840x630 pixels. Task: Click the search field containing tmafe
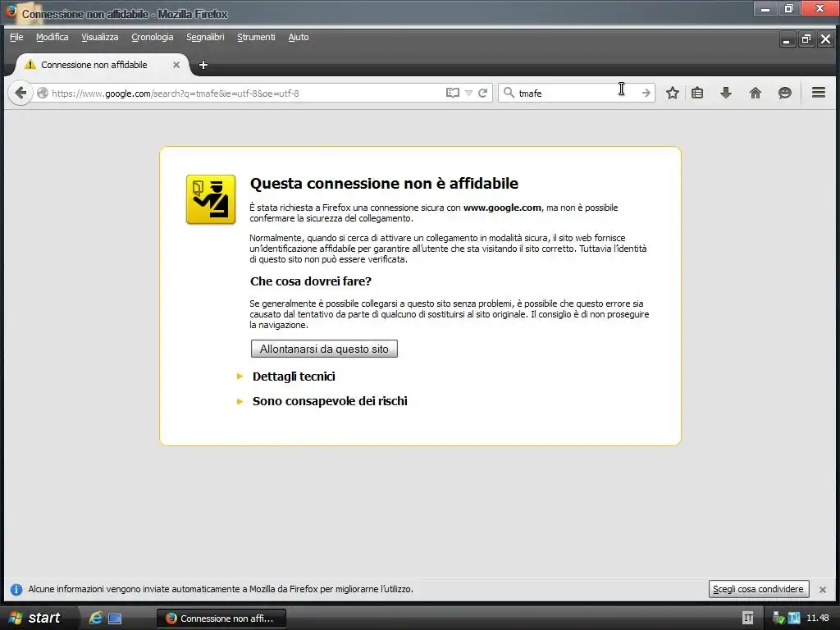coord(576,94)
